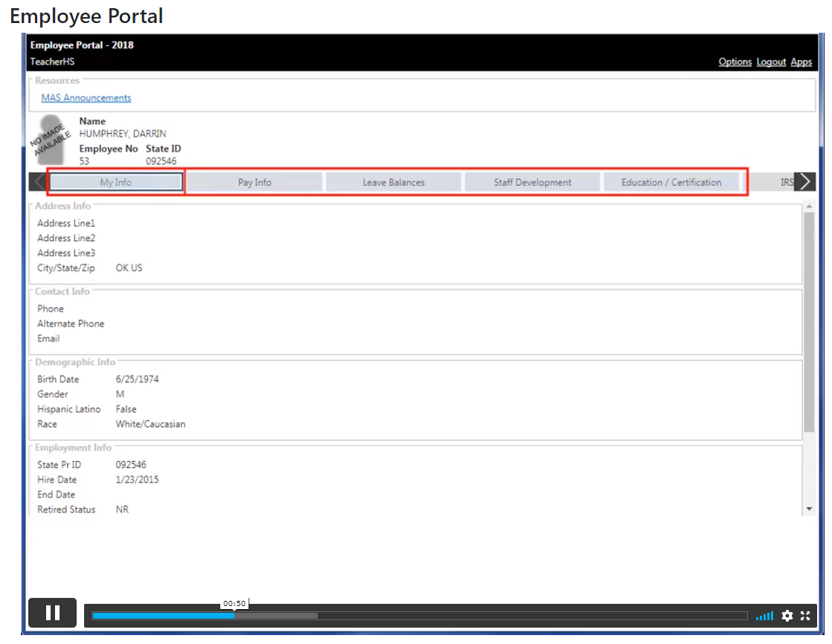The image size is (832, 644).
Task: Open the My Info tab
Action: click(x=116, y=182)
